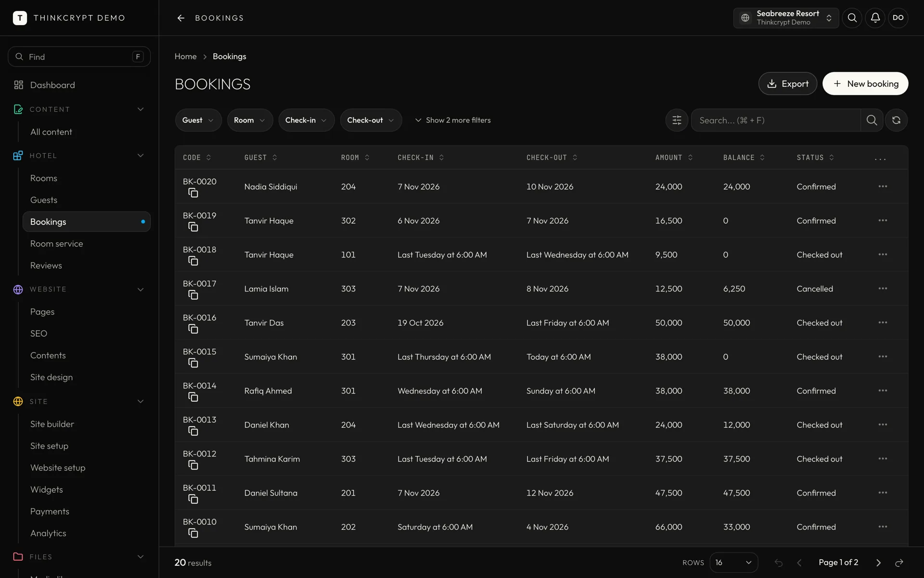Go back using the arrow beside BOOKINGS
The width and height of the screenshot is (924, 578).
181,18
